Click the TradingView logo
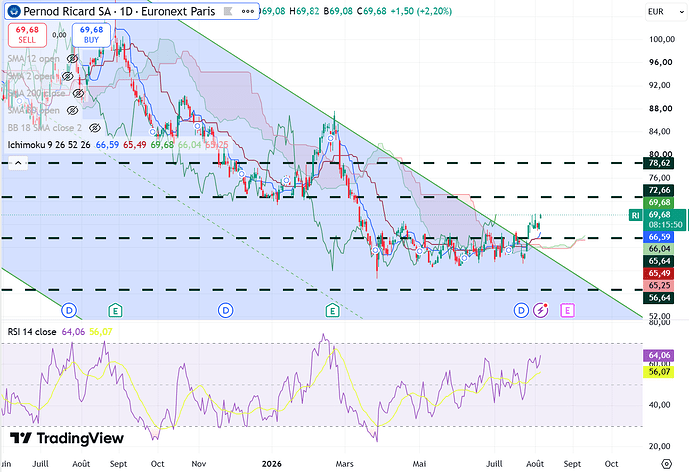This screenshot has width=689, height=472. pos(67,438)
